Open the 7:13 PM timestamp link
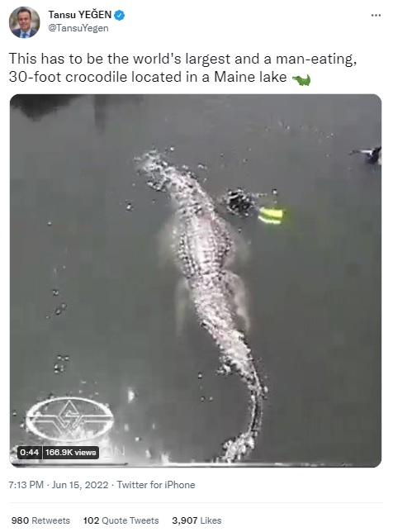393x532 pixels. [26, 485]
